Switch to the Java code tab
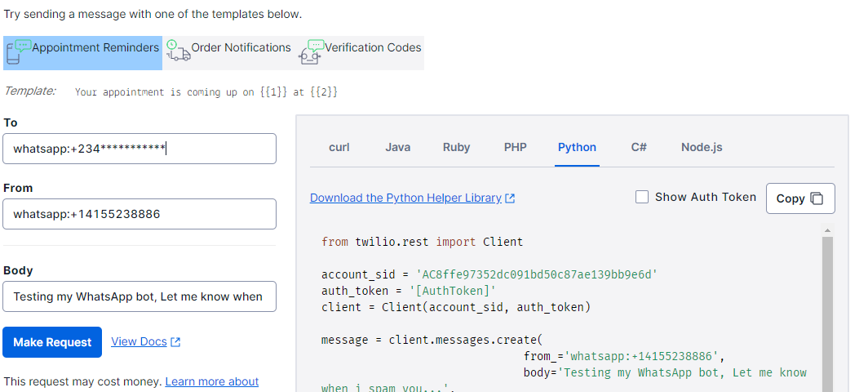This screenshot has width=868, height=392. point(398,148)
